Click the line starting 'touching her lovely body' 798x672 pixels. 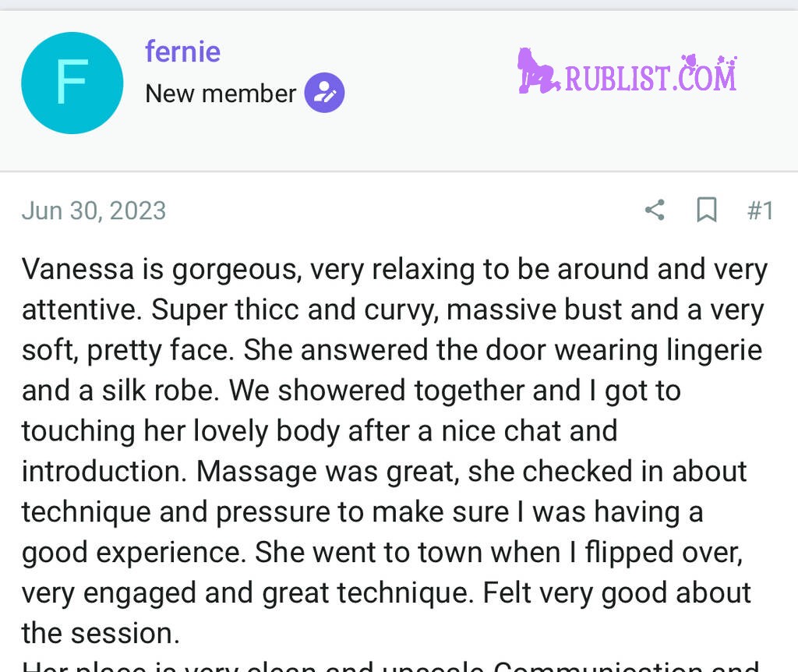pyautogui.click(x=320, y=432)
